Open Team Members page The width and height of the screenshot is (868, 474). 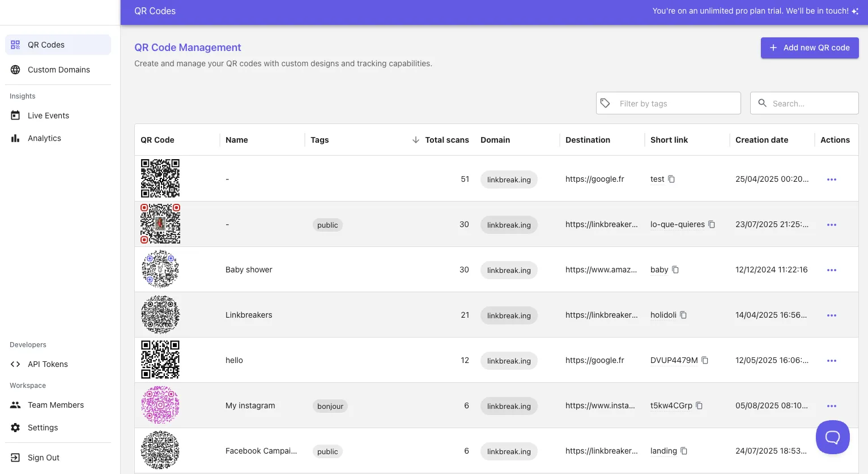point(58,405)
